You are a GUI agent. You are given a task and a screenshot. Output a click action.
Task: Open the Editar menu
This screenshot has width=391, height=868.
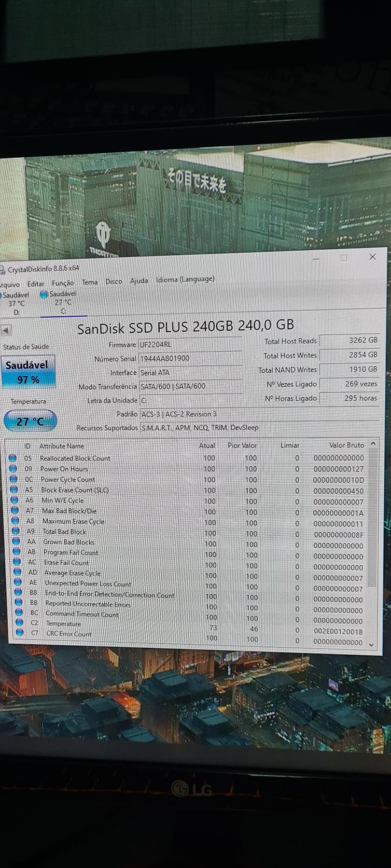coord(36,284)
